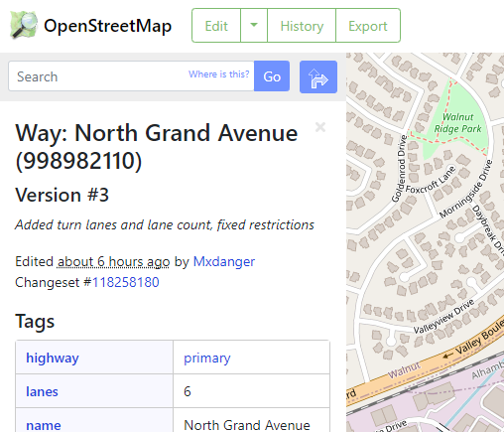Open the primary tag value link
The width and height of the screenshot is (504, 432).
point(207,358)
